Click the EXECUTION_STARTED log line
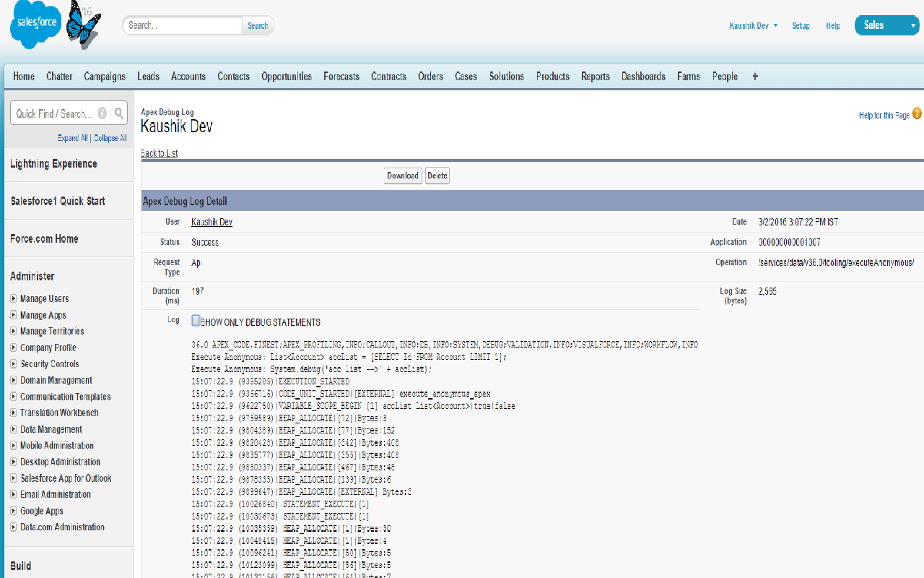 [x=270, y=381]
